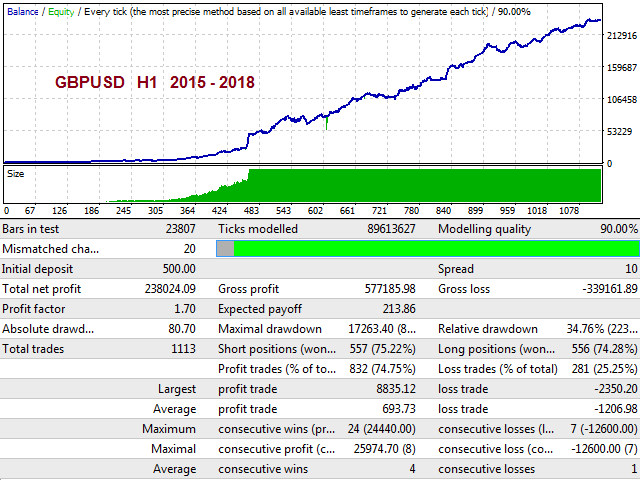Click the largest loss trade value -2350.20
Viewport: 640px width, 480px height.
616,389
